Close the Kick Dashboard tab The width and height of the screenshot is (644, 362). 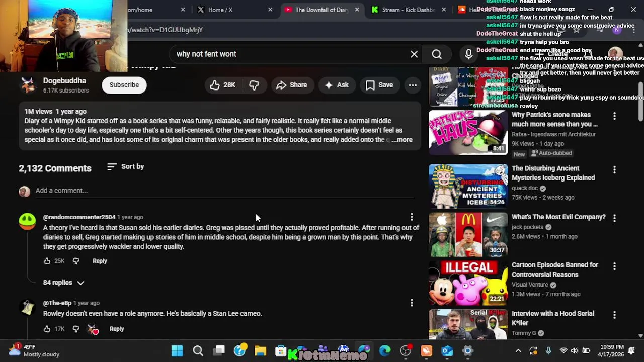[x=444, y=10]
